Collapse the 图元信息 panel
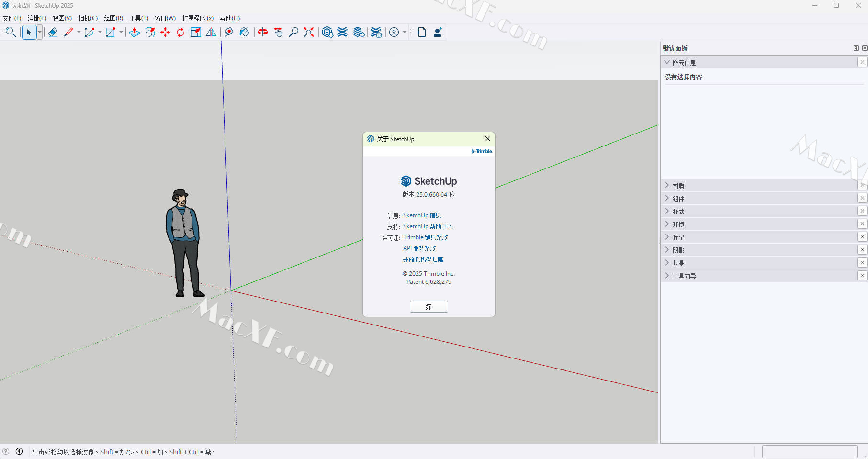 667,62
